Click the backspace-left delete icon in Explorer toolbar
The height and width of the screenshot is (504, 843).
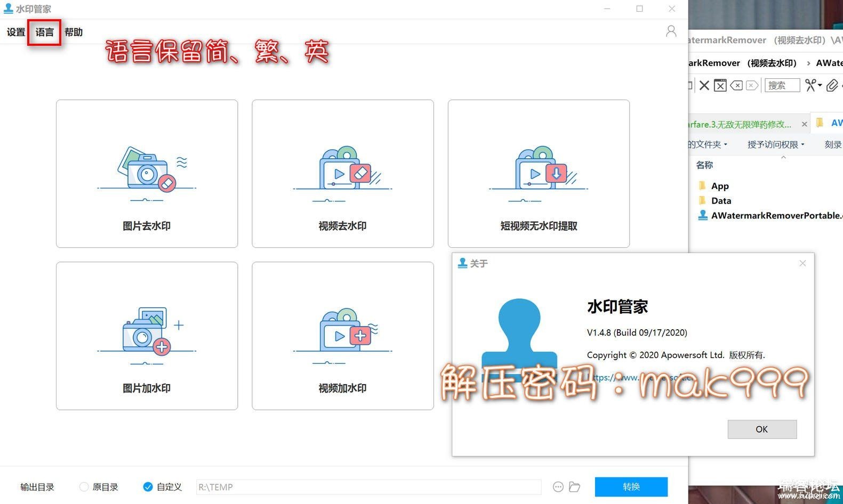coord(736,85)
